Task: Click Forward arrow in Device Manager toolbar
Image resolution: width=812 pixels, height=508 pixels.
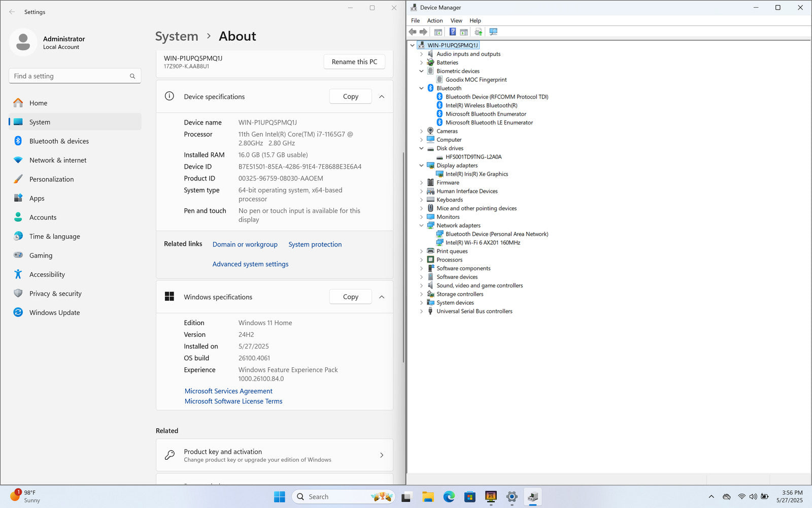Action: click(x=423, y=32)
